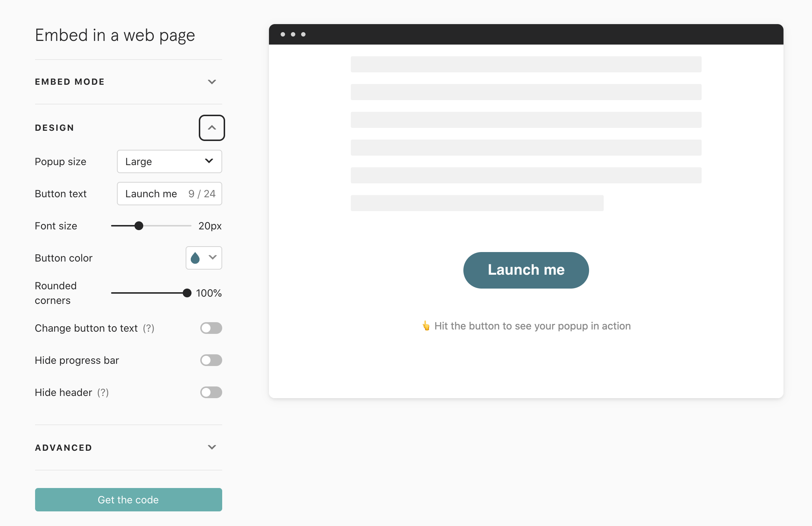
Task: Click help icon next to Change button to text
Action: click(x=149, y=328)
